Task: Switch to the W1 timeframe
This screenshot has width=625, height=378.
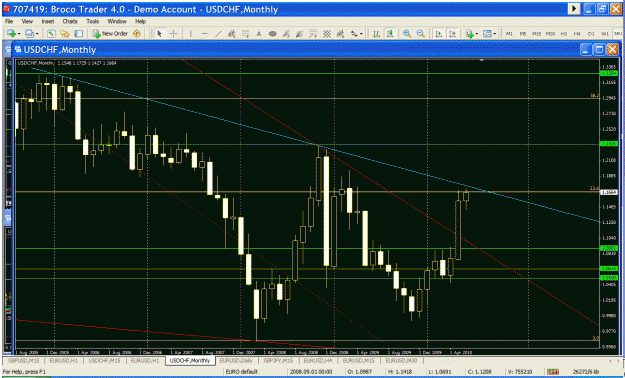Action: click(605, 34)
